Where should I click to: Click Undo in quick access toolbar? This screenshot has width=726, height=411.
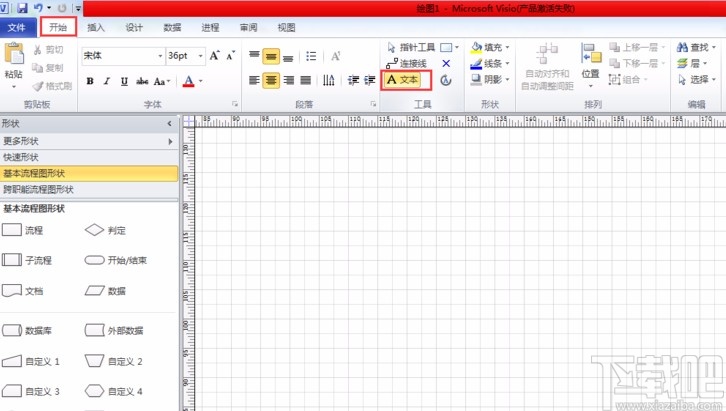point(38,8)
